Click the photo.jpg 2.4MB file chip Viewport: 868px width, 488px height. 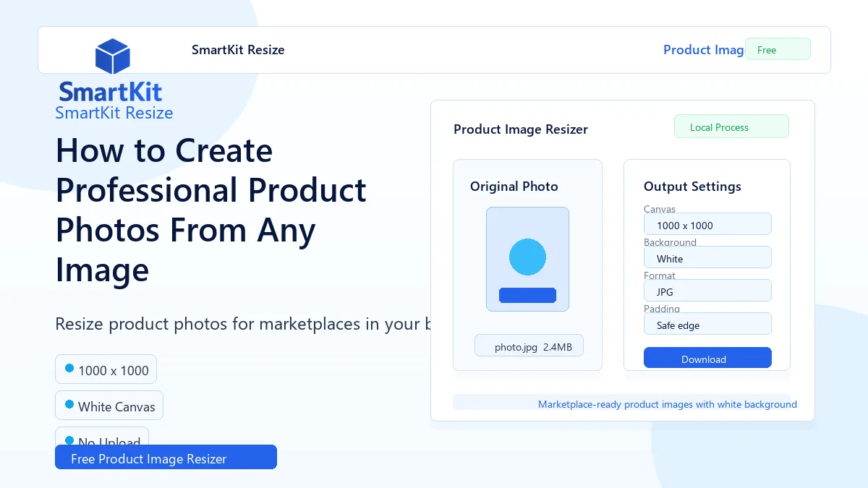[529, 346]
